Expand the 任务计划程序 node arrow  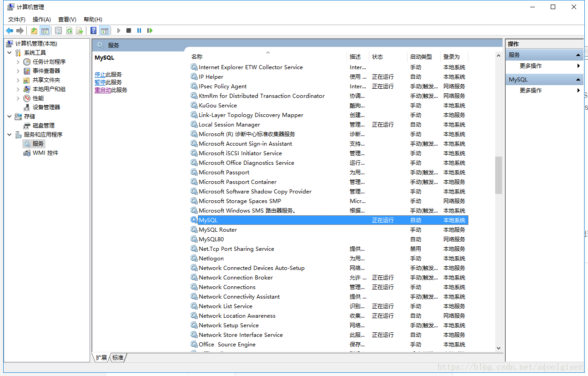[18, 61]
